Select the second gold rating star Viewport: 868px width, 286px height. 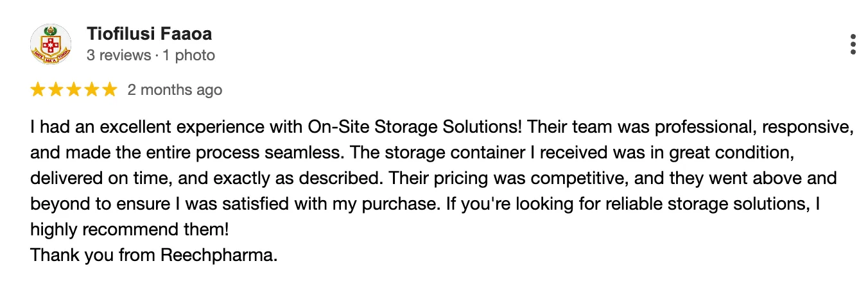56,90
